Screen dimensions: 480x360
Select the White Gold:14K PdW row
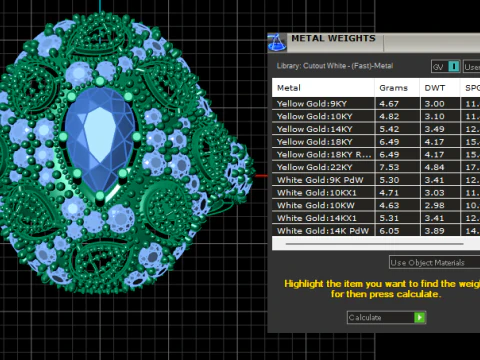point(376,230)
